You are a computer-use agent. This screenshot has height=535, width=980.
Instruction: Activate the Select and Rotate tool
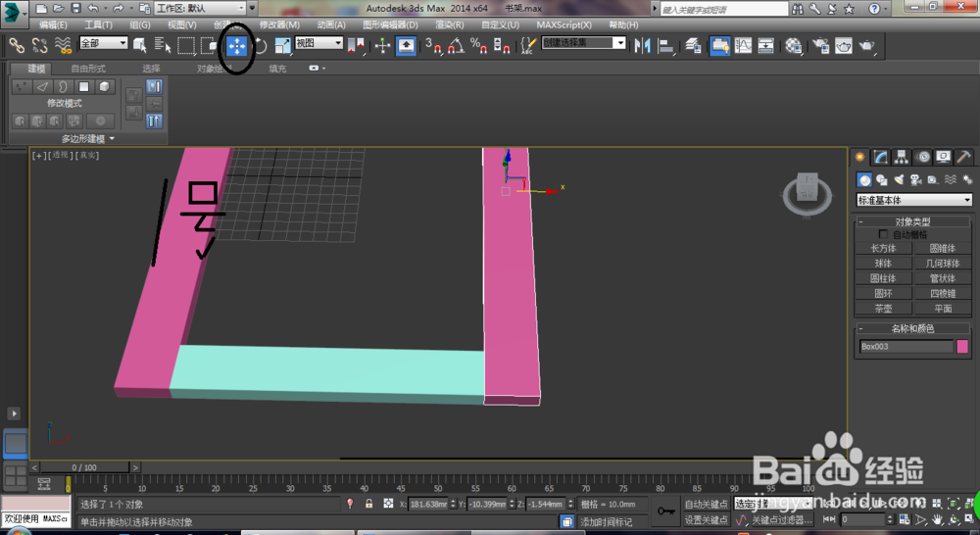(x=261, y=46)
